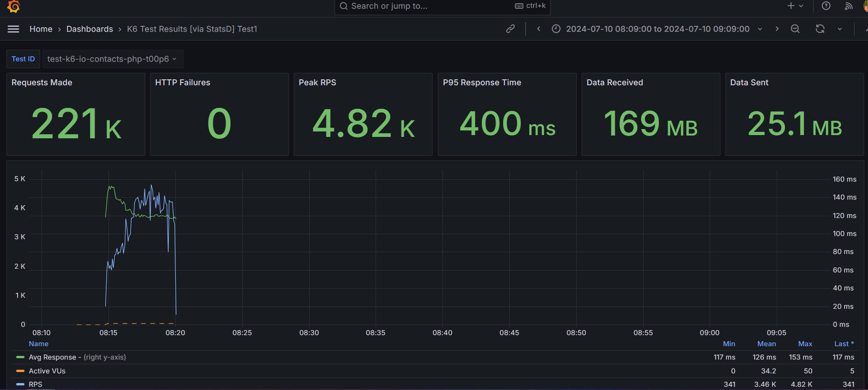Open the Test ID variable dropdown
868x390 pixels.
click(112, 59)
